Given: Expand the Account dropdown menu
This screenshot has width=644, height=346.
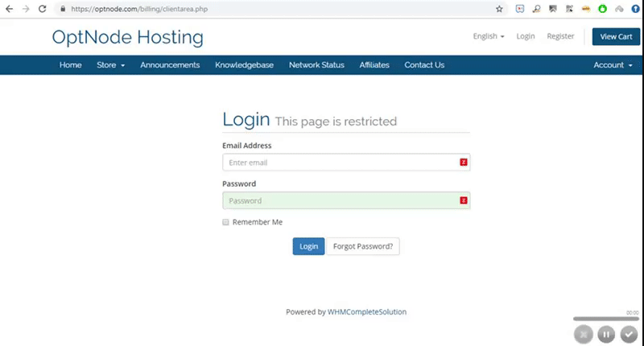Looking at the screenshot, I should pos(613,65).
